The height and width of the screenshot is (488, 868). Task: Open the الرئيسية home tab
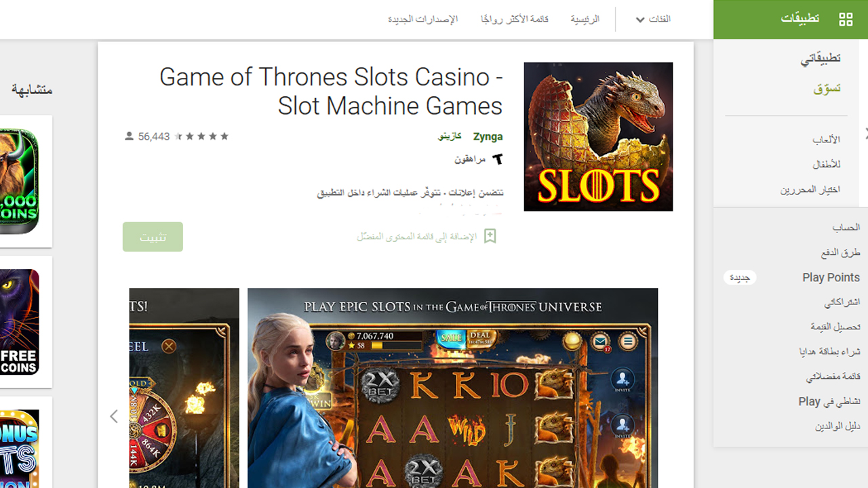pyautogui.click(x=585, y=19)
